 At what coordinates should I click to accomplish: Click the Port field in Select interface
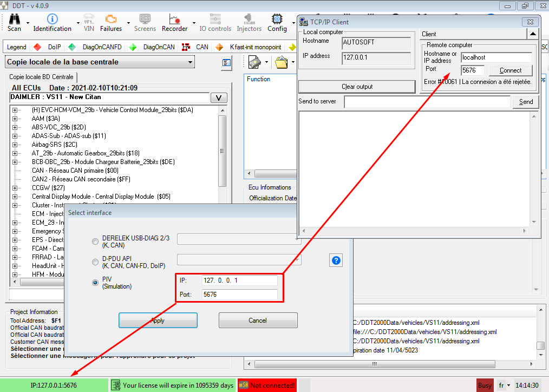[239, 295]
